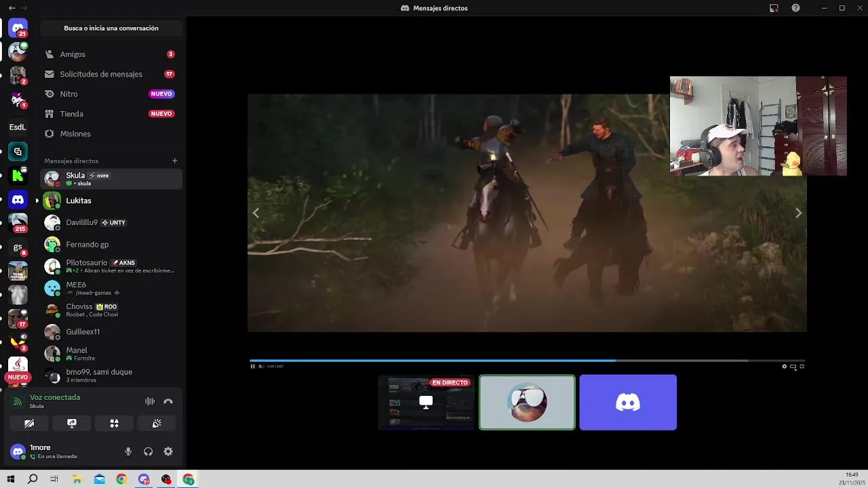Open the blue Discord logo server icon
This screenshot has width=868, height=488.
[x=18, y=199]
